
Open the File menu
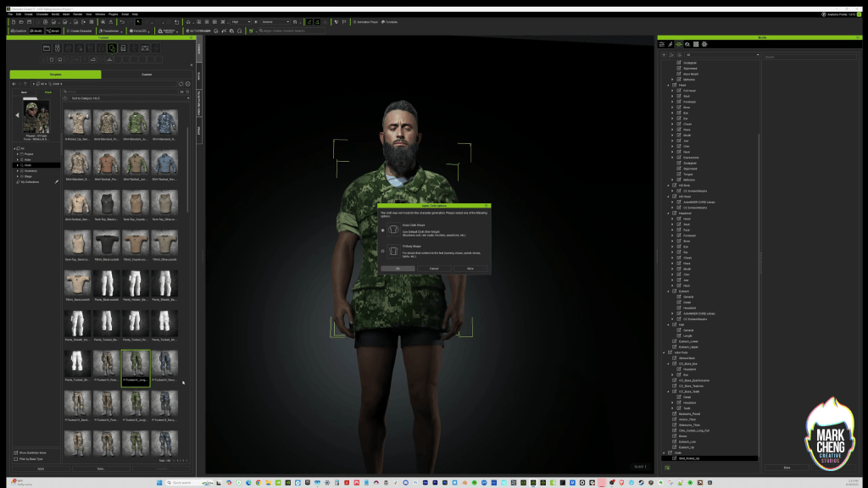pyautogui.click(x=10, y=14)
